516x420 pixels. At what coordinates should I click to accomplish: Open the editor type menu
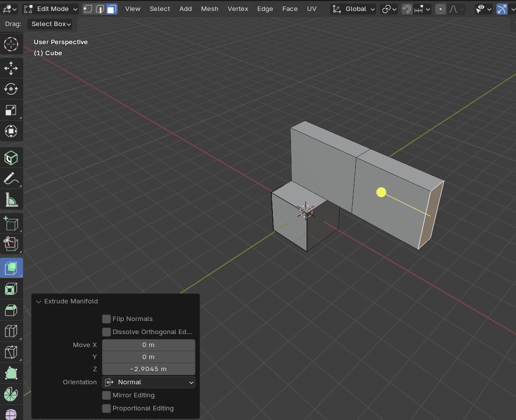tap(10, 9)
